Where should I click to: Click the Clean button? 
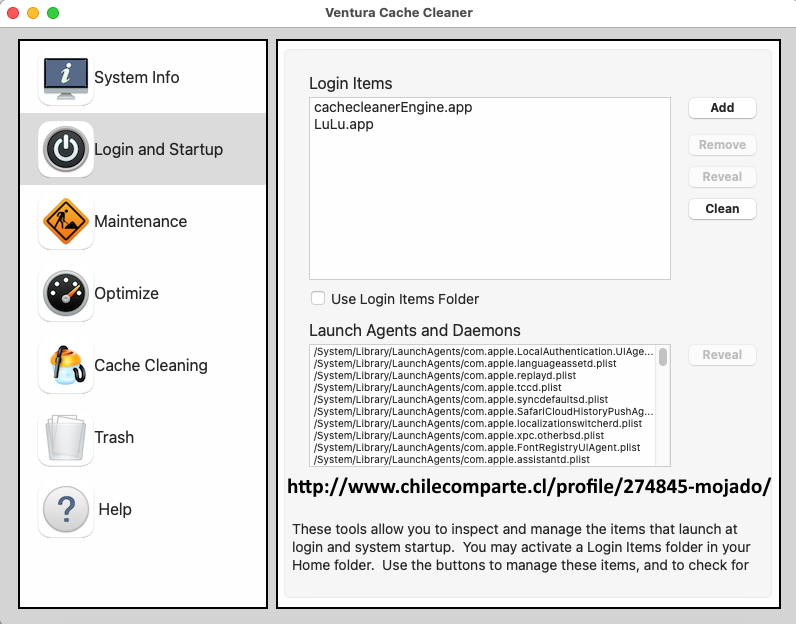click(x=722, y=209)
